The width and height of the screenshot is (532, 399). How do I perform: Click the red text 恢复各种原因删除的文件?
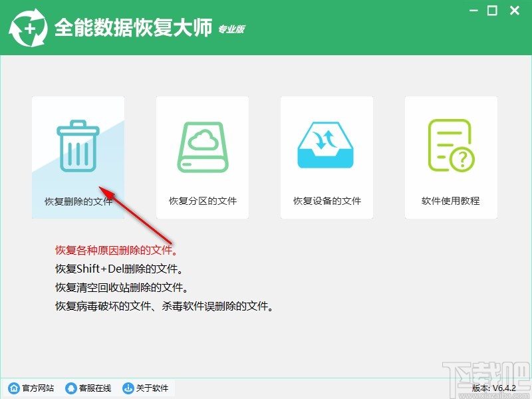[116, 251]
